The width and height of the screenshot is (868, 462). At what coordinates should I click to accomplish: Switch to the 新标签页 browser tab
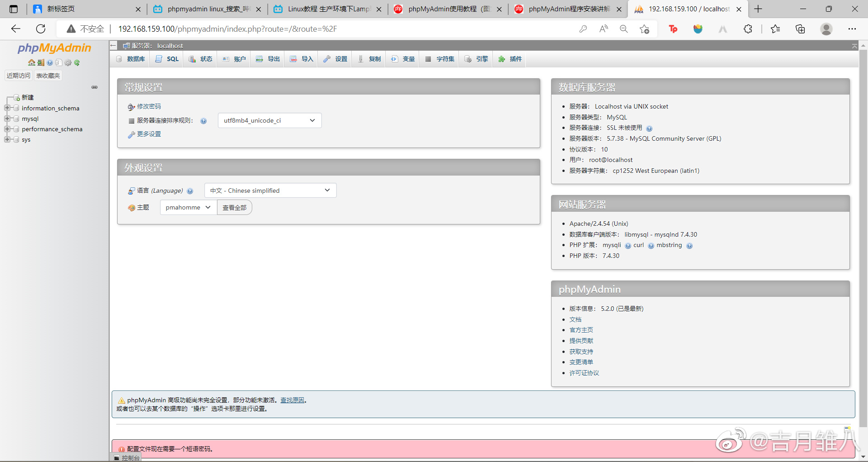click(87, 9)
